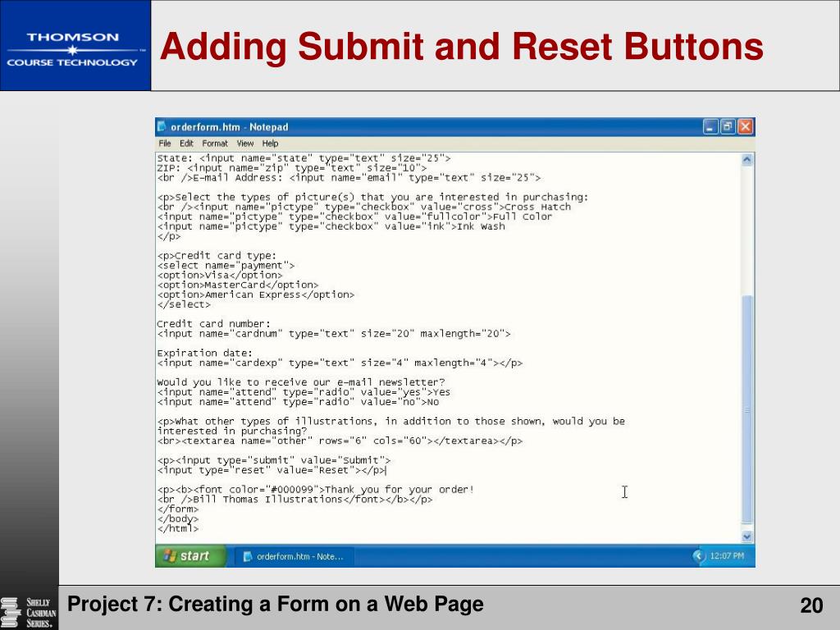840x630 pixels.
Task: Click the "interested in purchasing?" line
Action: (x=232, y=431)
